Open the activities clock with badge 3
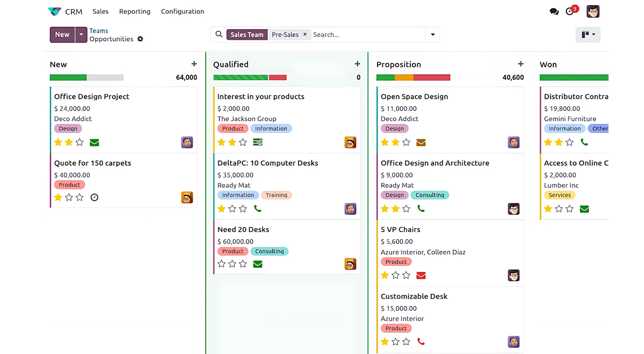The image size is (644, 354). coord(570,12)
